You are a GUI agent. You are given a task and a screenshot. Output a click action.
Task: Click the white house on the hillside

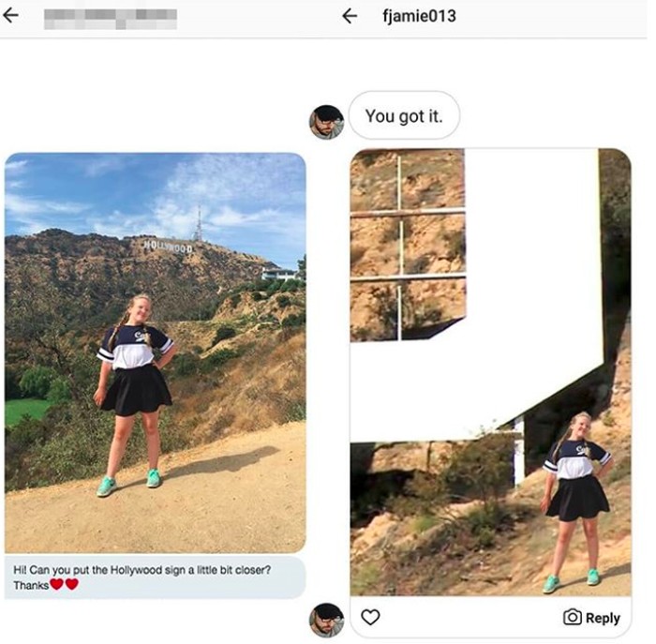point(279,274)
